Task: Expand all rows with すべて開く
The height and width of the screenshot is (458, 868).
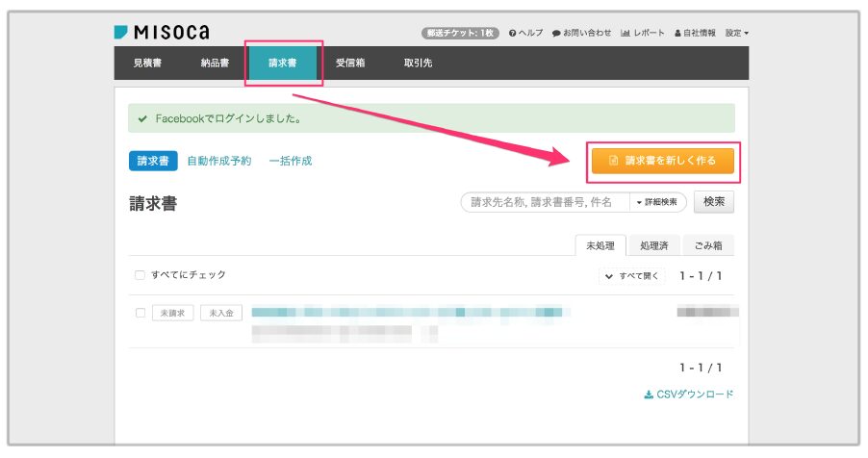Action: coord(632,275)
